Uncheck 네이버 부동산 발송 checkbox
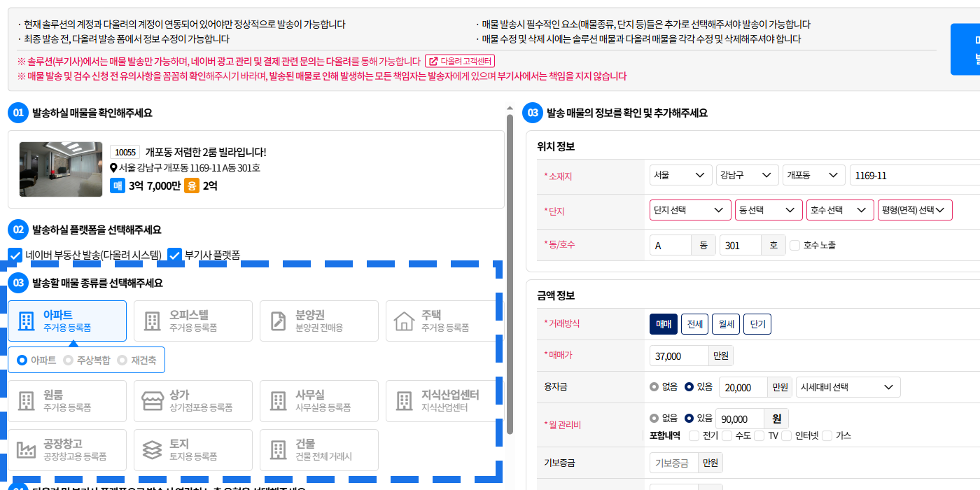980x490 pixels. click(x=15, y=255)
